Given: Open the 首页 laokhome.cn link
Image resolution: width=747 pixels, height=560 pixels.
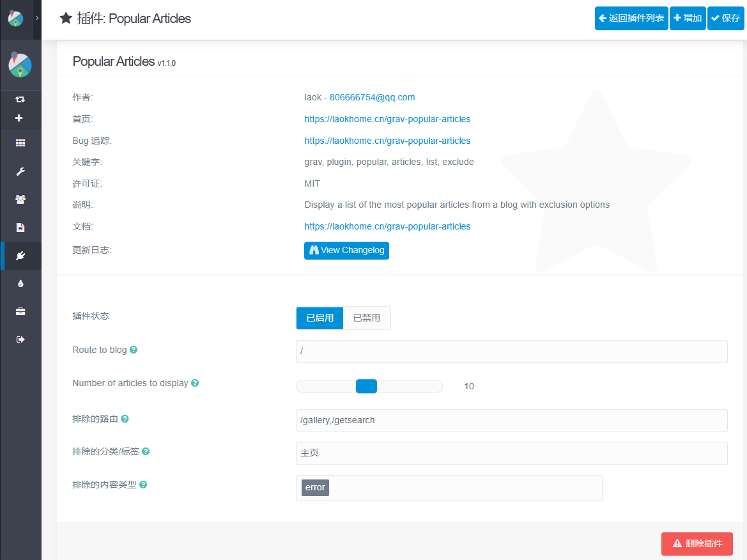Looking at the screenshot, I should pos(387,119).
